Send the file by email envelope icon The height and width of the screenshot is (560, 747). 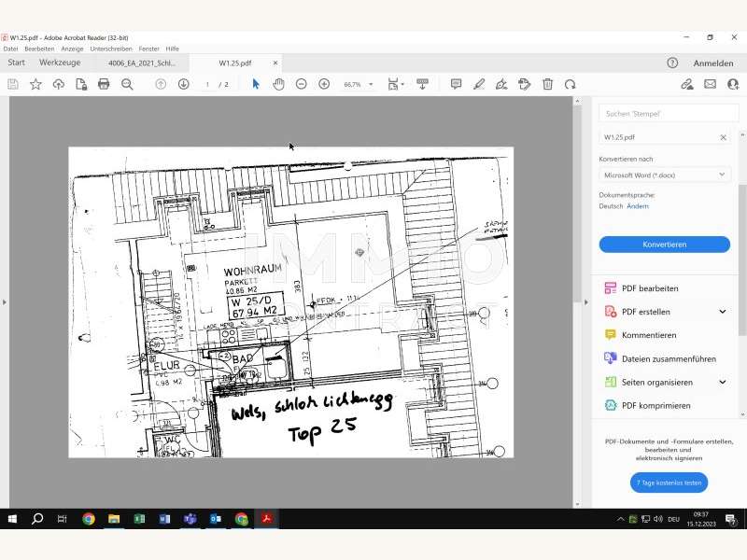pyautogui.click(x=710, y=84)
